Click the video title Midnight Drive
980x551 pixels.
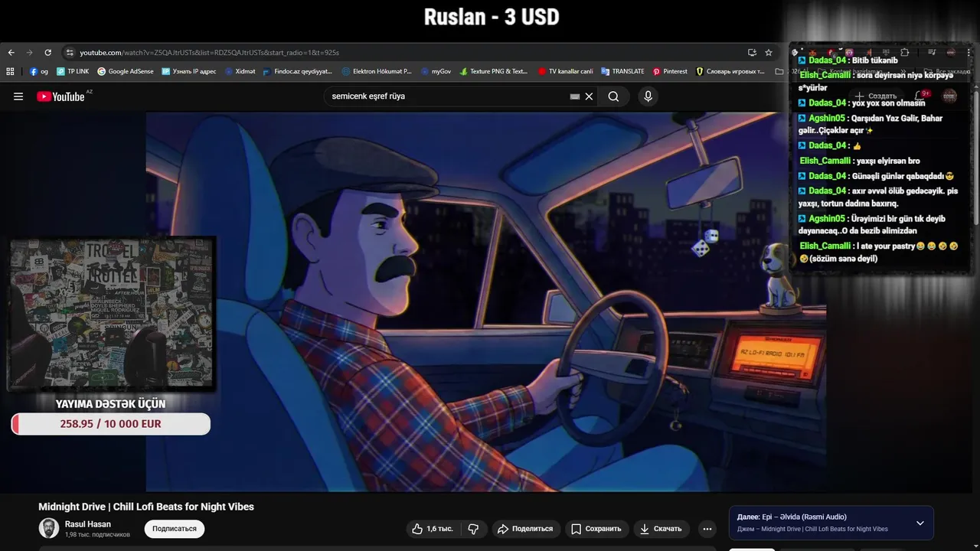146,507
